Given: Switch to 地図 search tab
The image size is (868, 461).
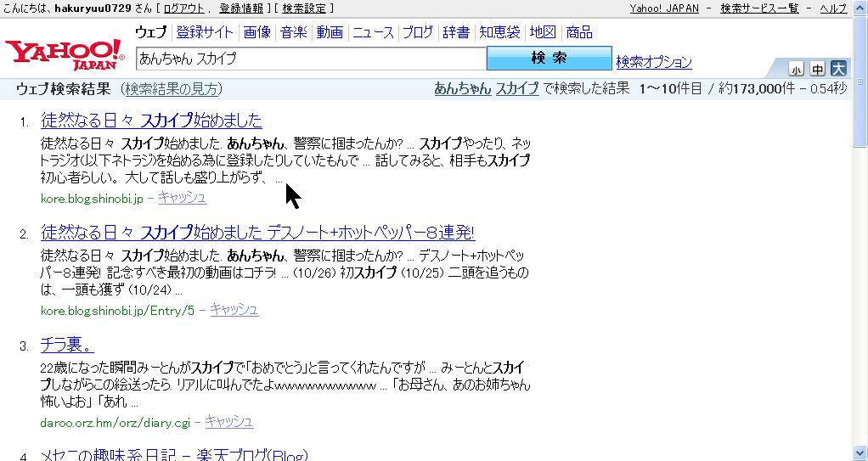Looking at the screenshot, I should (543, 32).
